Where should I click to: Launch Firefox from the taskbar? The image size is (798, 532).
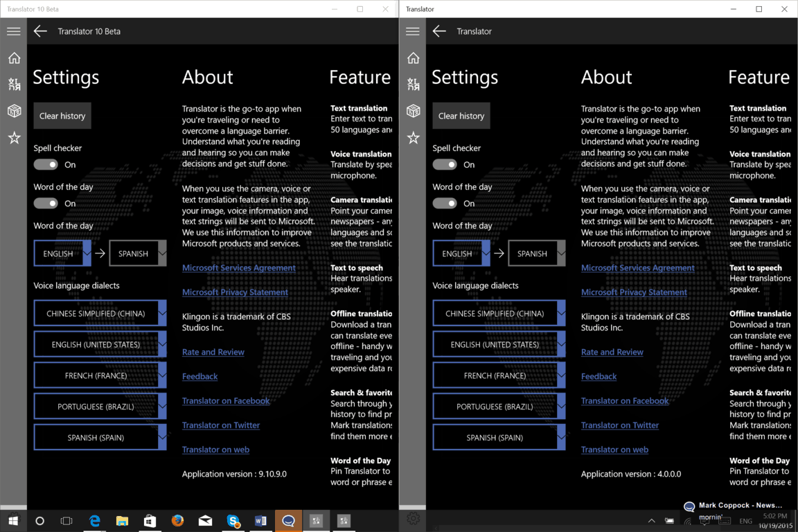177,521
